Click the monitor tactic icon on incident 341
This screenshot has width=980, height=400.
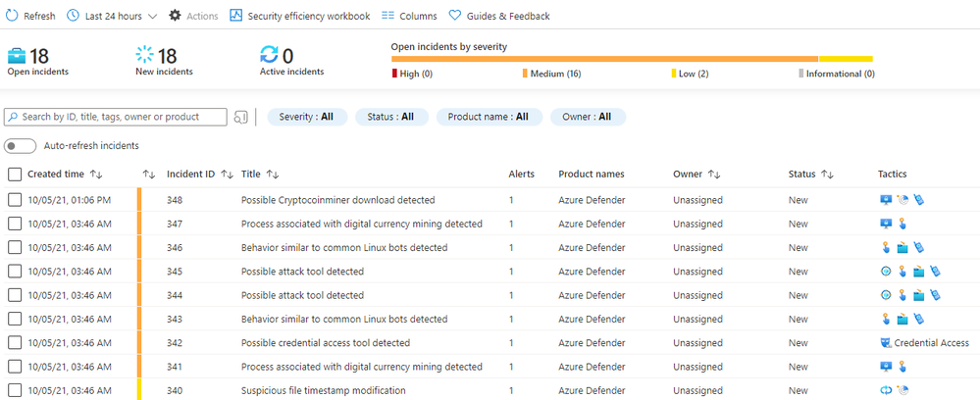point(886,367)
